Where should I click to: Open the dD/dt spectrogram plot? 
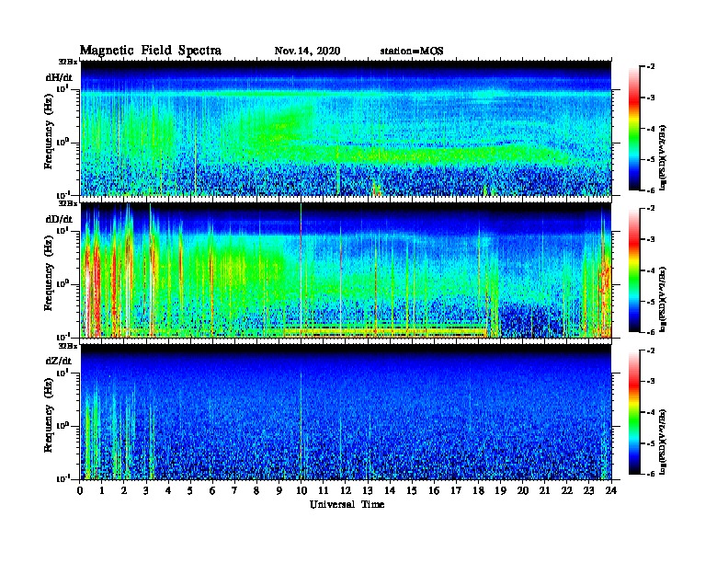(x=347, y=270)
